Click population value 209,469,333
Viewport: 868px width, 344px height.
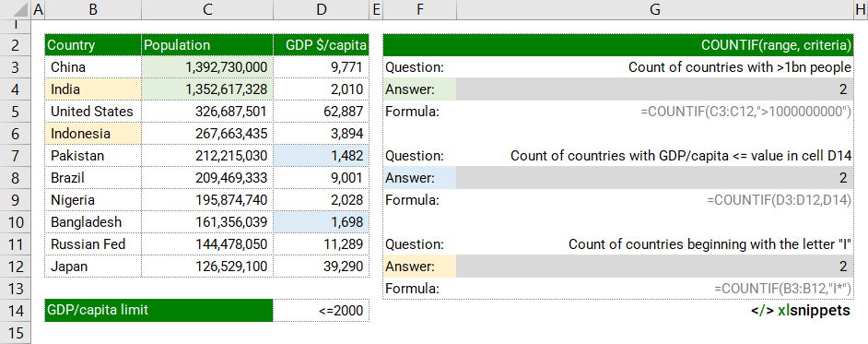pos(207,178)
